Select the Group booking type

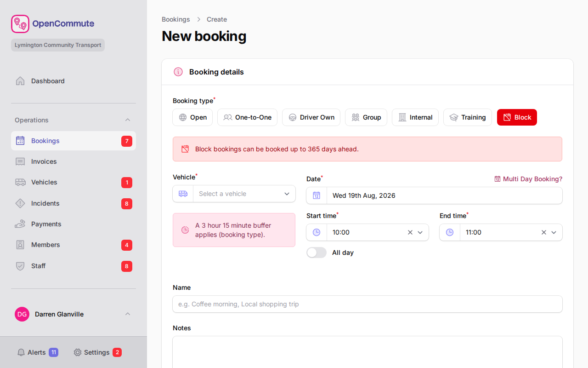[x=366, y=117]
